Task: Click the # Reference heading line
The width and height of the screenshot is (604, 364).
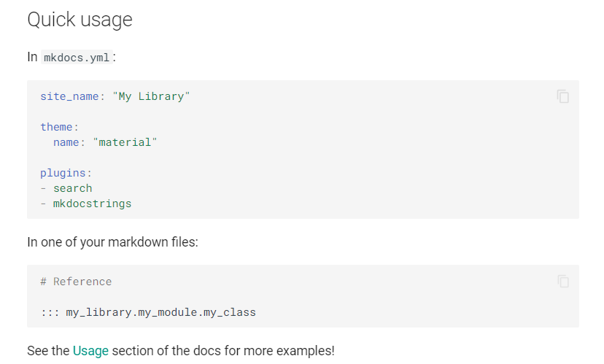Action: (x=76, y=282)
